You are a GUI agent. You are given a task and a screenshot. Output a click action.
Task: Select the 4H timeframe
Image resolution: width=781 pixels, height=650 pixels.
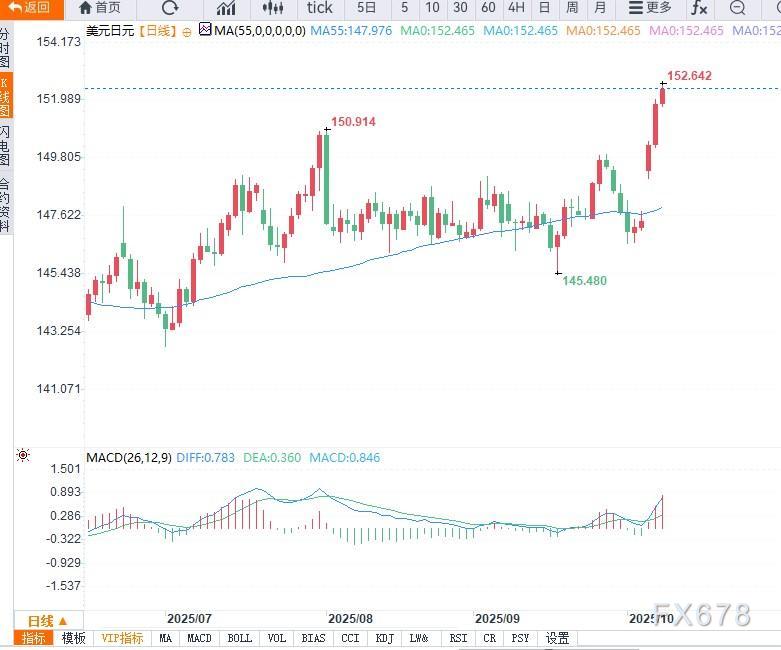[516, 8]
